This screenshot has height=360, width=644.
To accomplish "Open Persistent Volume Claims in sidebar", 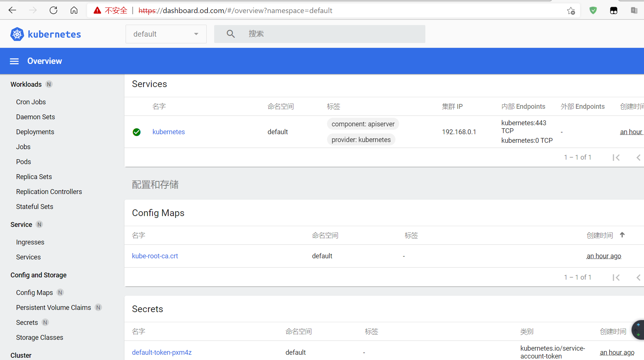I will click(x=53, y=308).
